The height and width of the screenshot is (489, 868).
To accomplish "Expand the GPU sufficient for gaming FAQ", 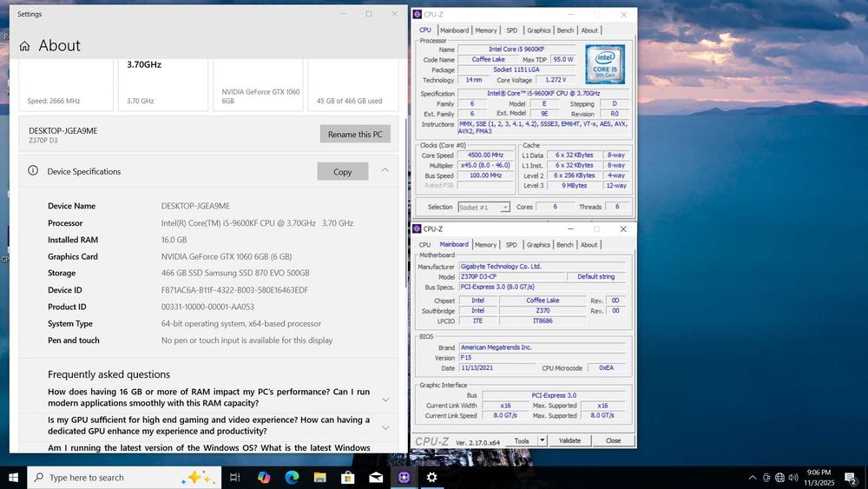I will point(386,427).
